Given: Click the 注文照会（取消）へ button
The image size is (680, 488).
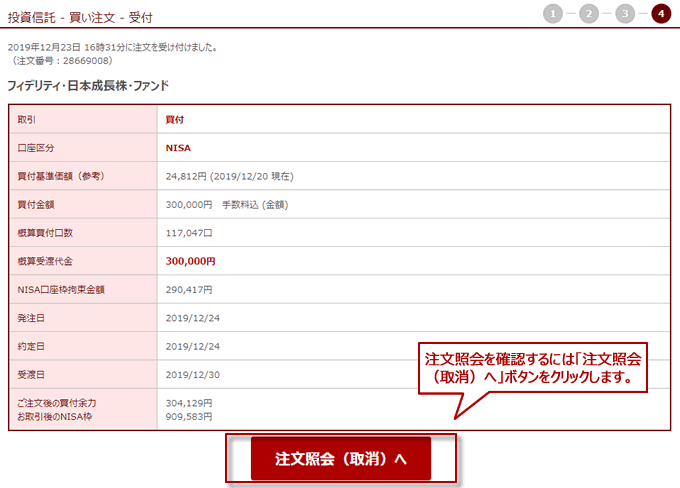Looking at the screenshot, I should pos(341,459).
